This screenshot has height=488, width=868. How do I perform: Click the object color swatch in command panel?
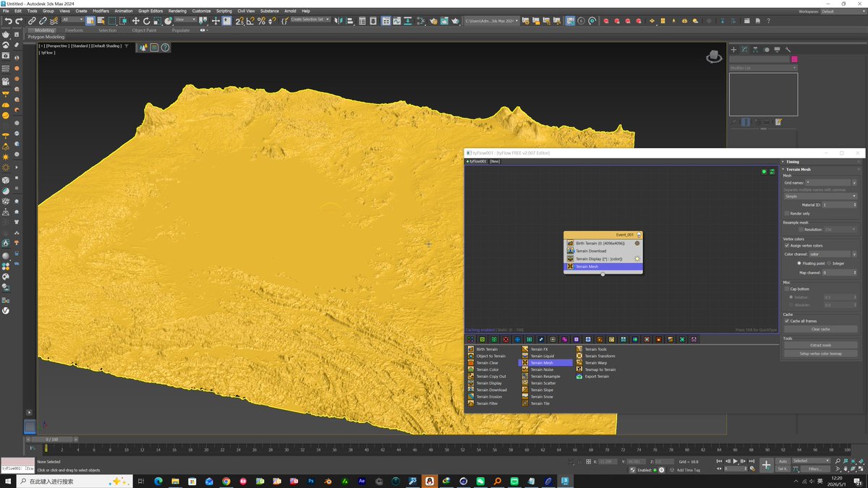click(x=793, y=59)
